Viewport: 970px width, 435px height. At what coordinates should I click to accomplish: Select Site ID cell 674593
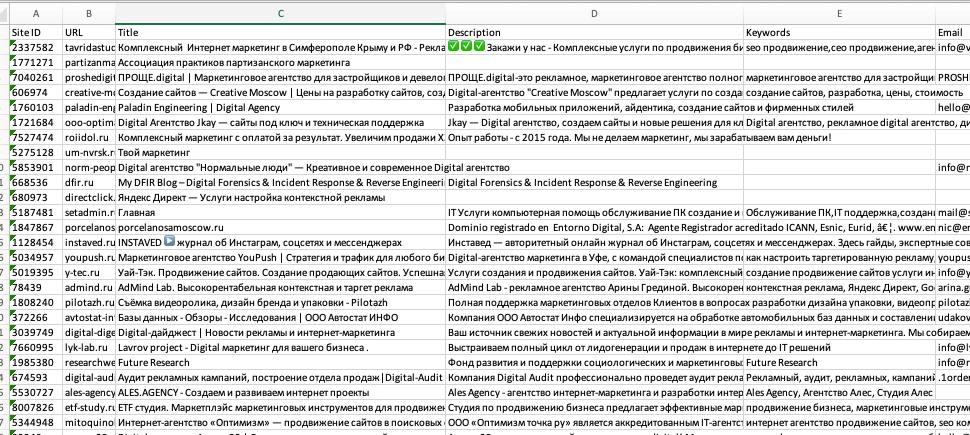pyautogui.click(x=36, y=377)
